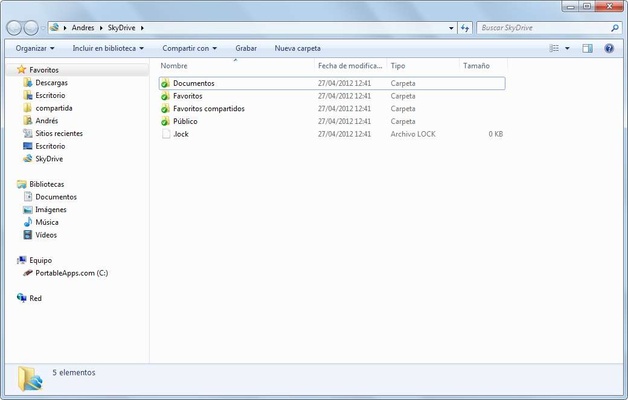Click the Imágenes library icon
This screenshot has height=400, width=628.
pos(28,209)
